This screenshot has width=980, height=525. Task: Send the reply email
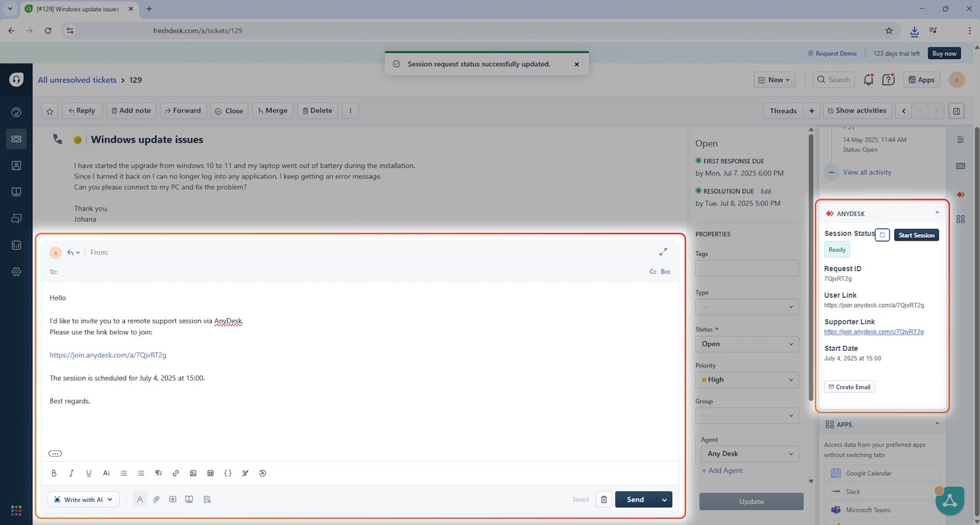pos(635,499)
